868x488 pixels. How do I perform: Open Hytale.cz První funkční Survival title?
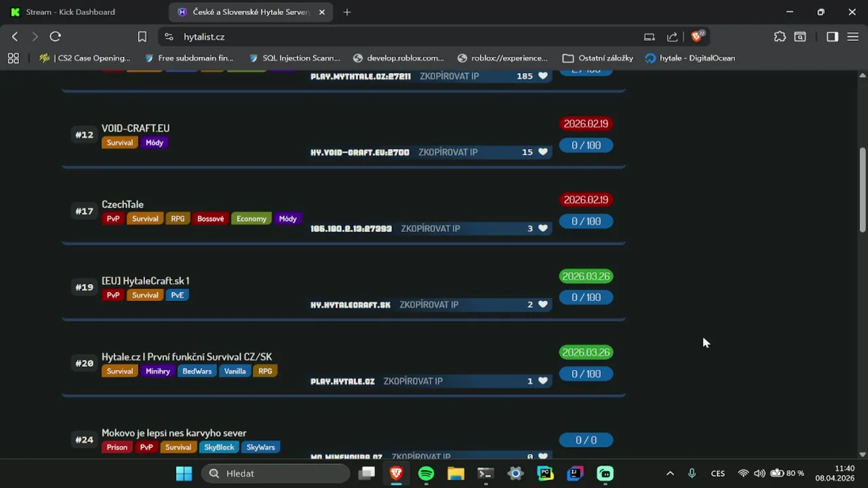pyautogui.click(x=187, y=357)
